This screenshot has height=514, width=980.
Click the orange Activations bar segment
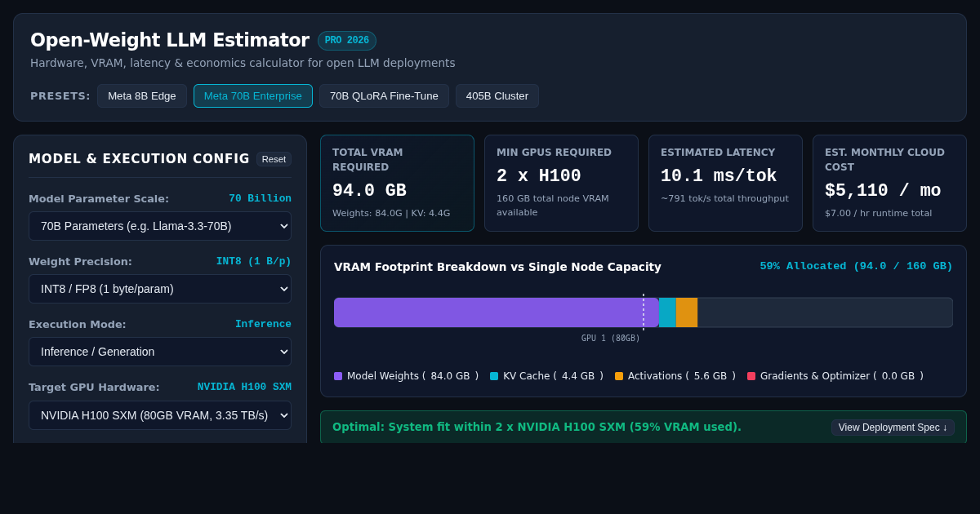[x=687, y=312]
